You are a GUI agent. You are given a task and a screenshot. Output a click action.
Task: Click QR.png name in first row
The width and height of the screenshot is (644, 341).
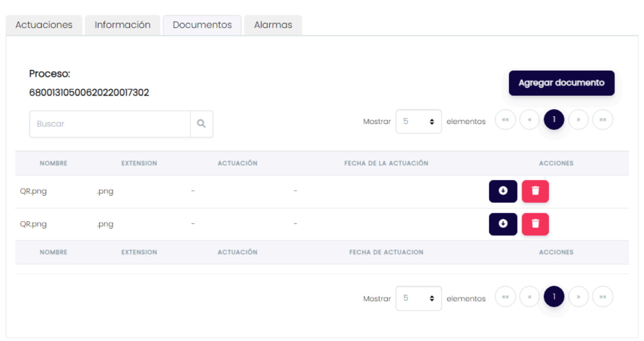point(34,191)
